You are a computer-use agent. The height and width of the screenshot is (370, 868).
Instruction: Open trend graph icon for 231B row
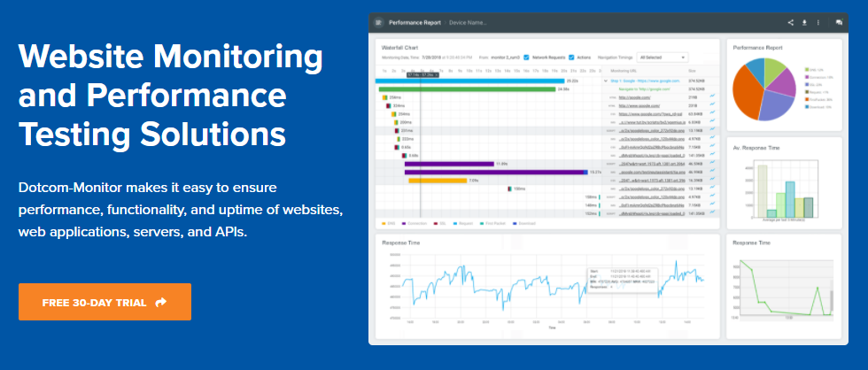[x=712, y=105]
